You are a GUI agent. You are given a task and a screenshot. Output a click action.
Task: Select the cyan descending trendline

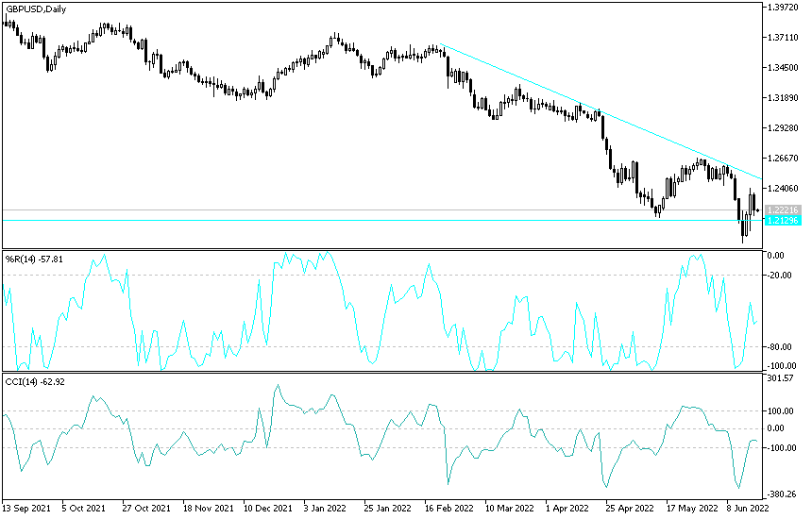click(x=601, y=111)
